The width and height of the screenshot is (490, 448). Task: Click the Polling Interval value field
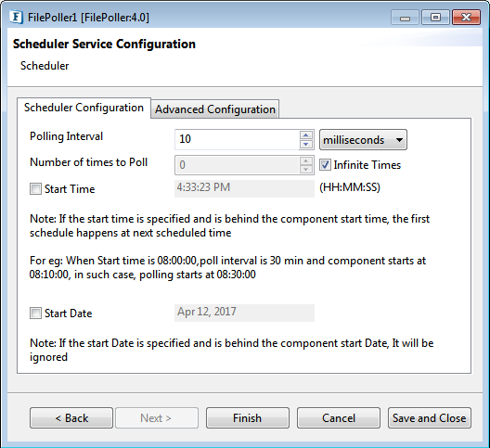(237, 139)
